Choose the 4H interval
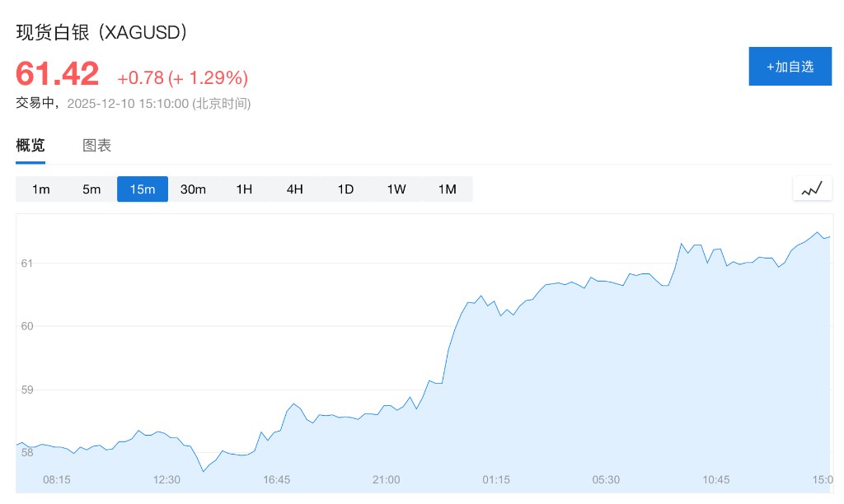Screen dimensions: 844x504 point(295,189)
